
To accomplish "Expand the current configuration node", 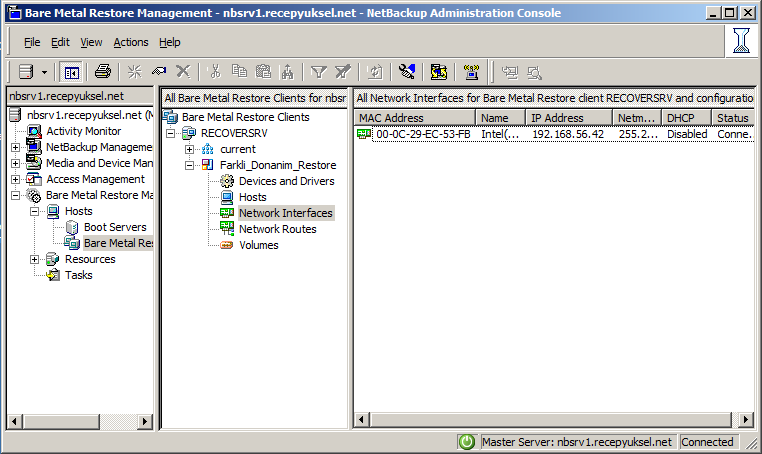I will coord(190,149).
